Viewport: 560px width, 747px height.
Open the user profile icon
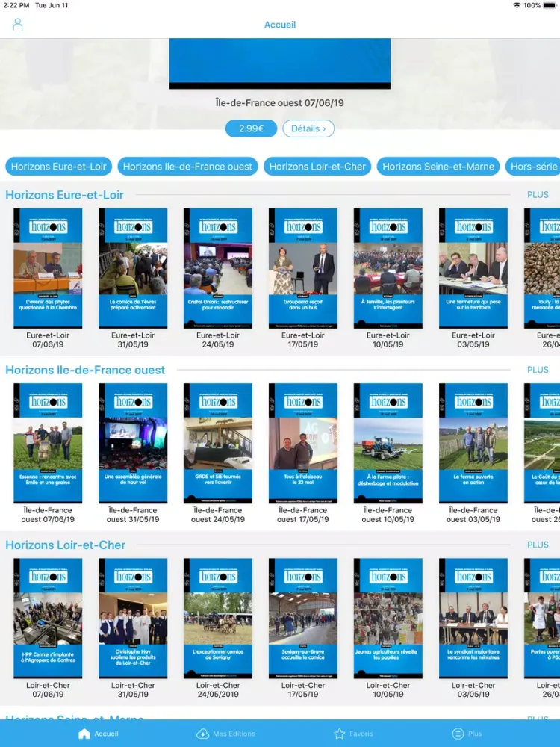click(x=18, y=25)
